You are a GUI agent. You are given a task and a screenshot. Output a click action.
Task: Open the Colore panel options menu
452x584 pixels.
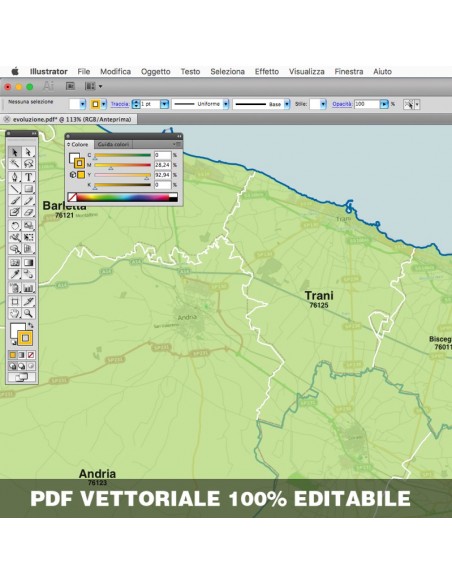177,144
